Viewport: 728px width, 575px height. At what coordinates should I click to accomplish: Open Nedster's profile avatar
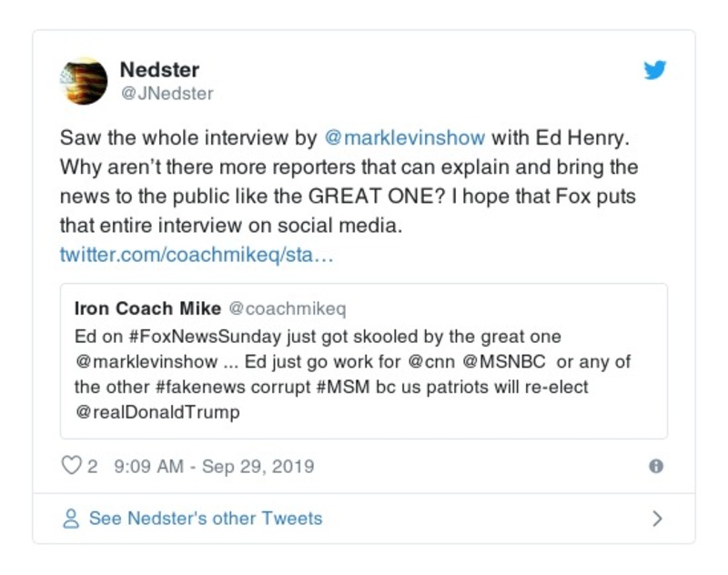point(84,80)
